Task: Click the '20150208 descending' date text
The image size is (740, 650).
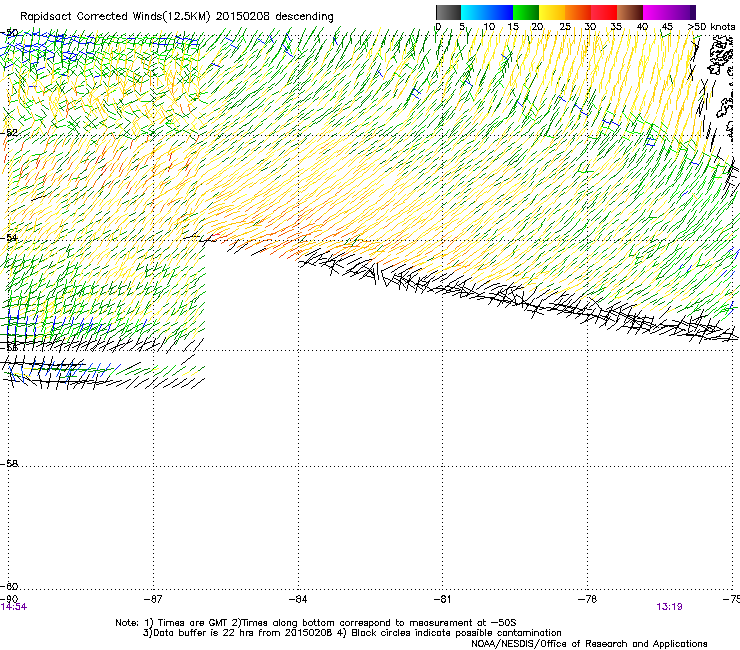Action: pyautogui.click(x=275, y=17)
